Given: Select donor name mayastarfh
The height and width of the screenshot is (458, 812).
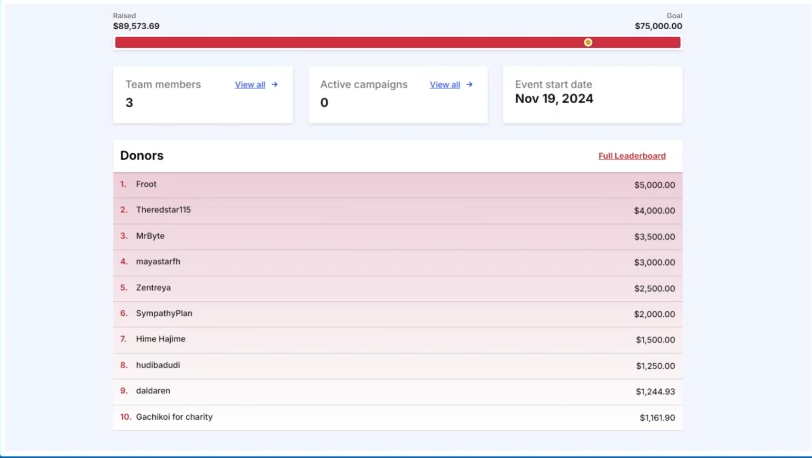Looking at the screenshot, I should click(x=158, y=262).
